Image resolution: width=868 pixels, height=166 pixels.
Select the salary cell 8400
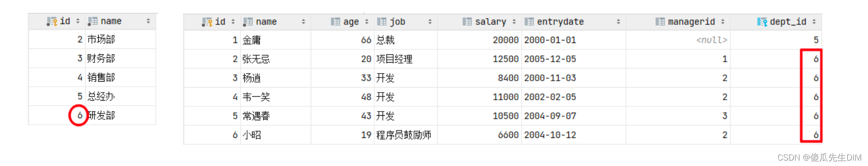480,78
